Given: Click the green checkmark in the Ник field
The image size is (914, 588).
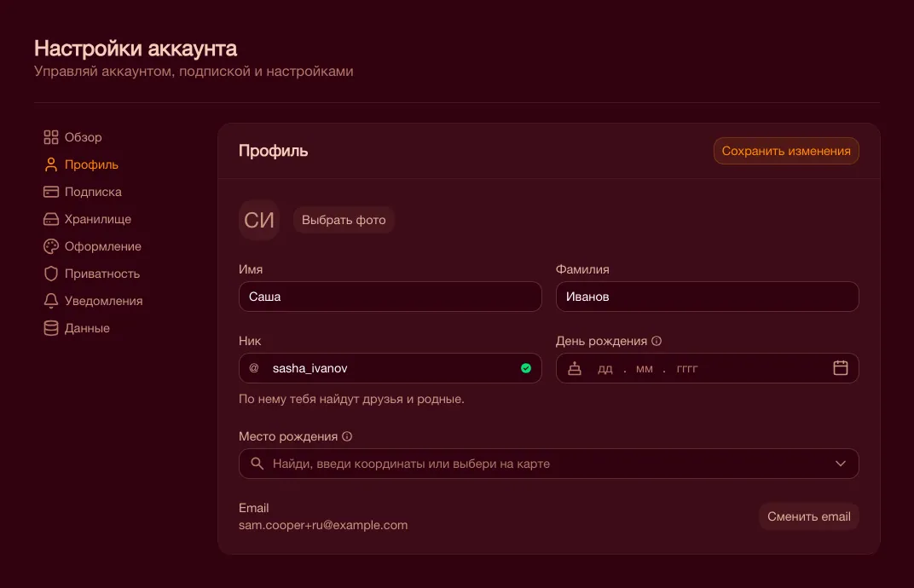Looking at the screenshot, I should tap(526, 368).
